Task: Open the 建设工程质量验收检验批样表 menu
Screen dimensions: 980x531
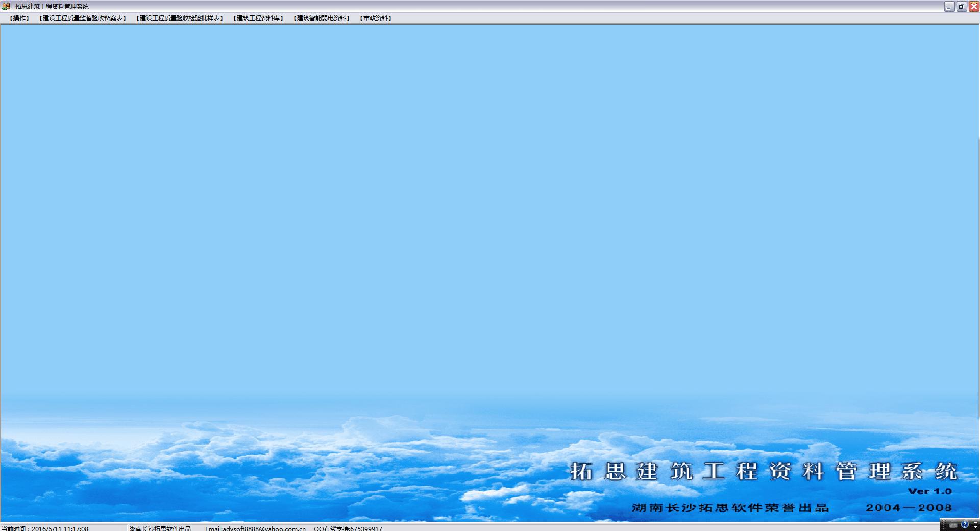Action: tap(180, 18)
